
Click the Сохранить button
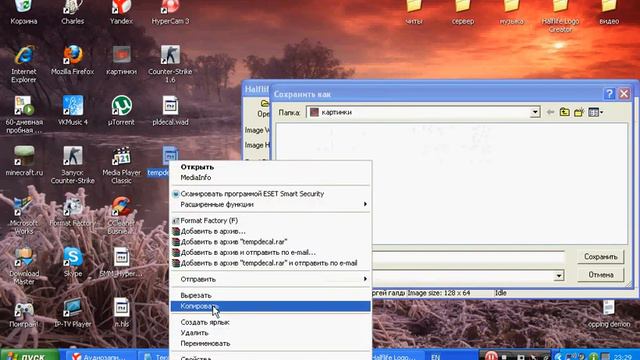[x=600, y=257]
